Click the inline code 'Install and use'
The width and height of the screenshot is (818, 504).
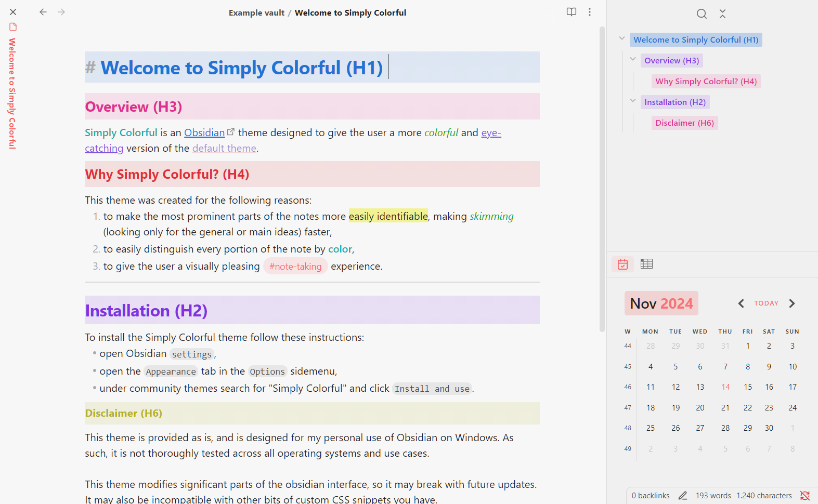[x=432, y=389]
